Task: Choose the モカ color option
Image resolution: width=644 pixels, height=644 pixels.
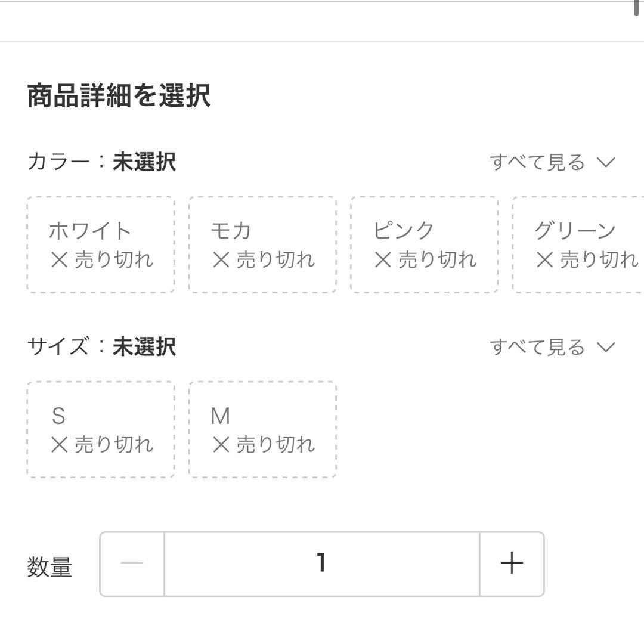Action: coord(262,243)
